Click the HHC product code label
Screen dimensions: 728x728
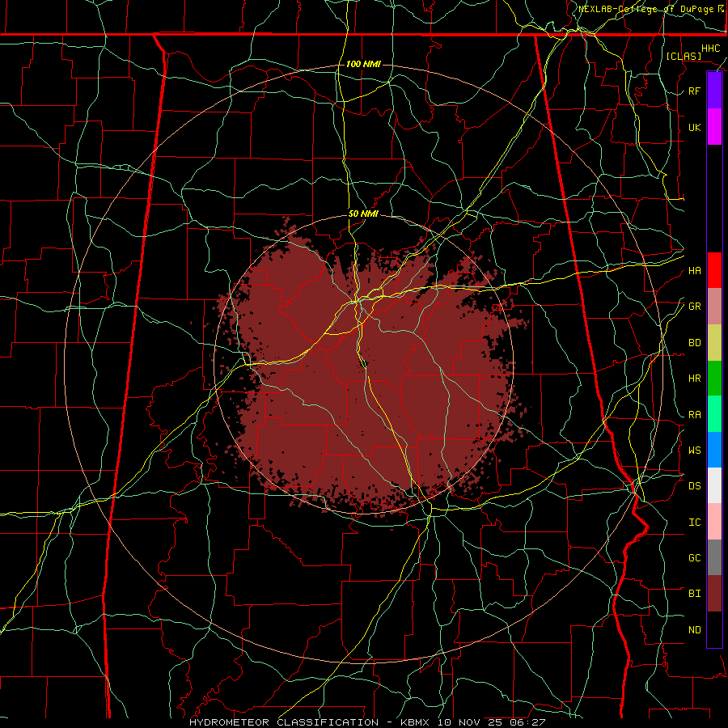point(710,49)
